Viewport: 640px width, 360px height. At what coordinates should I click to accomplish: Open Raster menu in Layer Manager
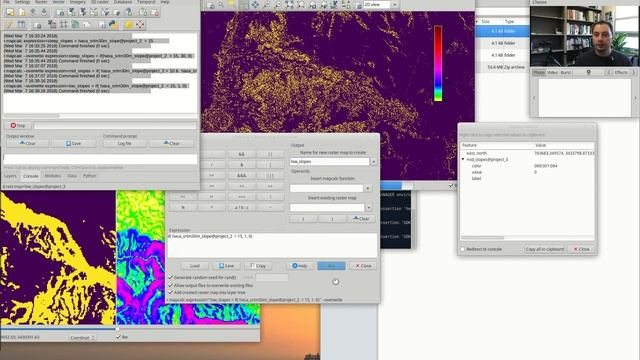coord(41,2)
